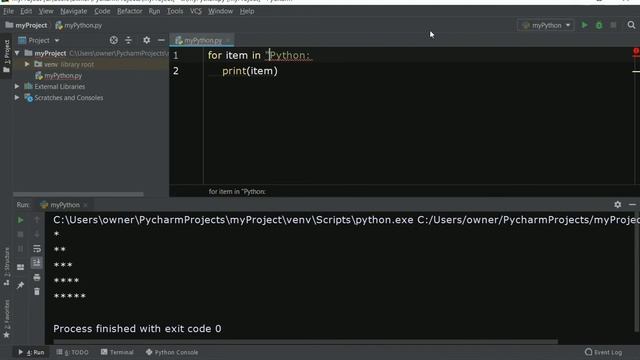Toggle scroll to end in Run console
The image size is (640, 360).
(x=37, y=262)
